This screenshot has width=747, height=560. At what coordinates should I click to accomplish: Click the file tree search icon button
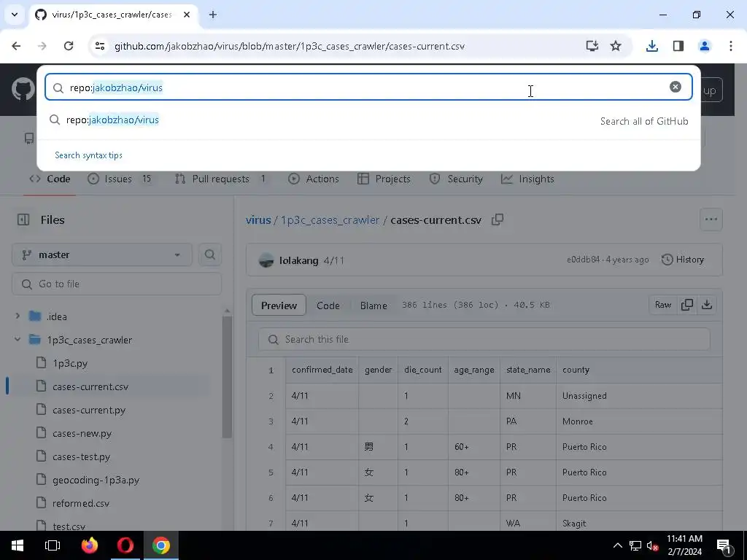click(x=209, y=254)
